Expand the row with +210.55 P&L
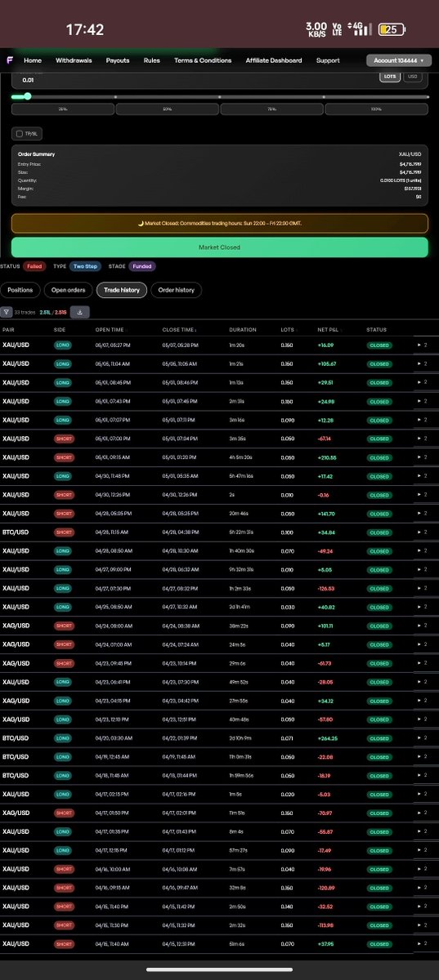This screenshot has width=439, height=980. (x=423, y=457)
